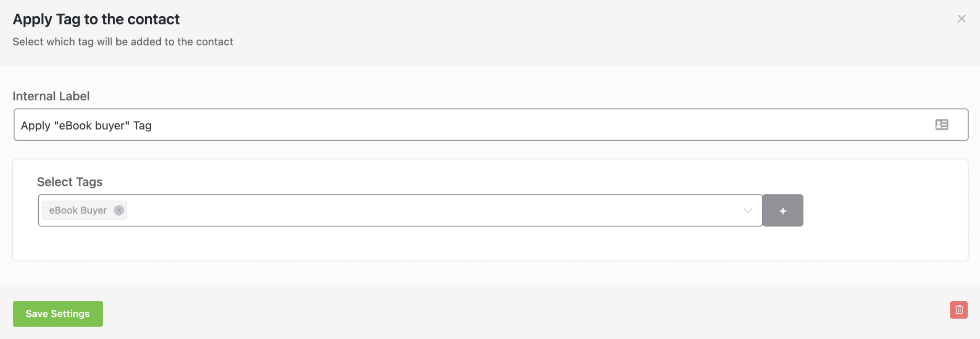Image resolution: width=980 pixels, height=339 pixels.
Task: Delete this action with the red trash icon
Action: [959, 310]
